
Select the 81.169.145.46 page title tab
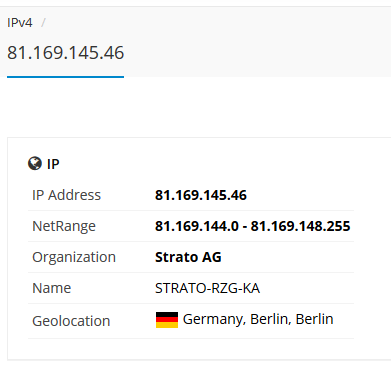point(66,53)
